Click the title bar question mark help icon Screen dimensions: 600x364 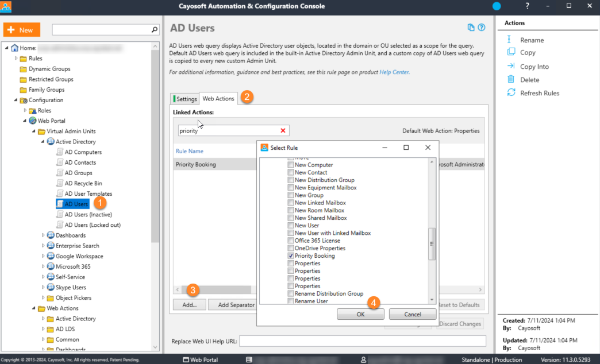(x=527, y=6)
